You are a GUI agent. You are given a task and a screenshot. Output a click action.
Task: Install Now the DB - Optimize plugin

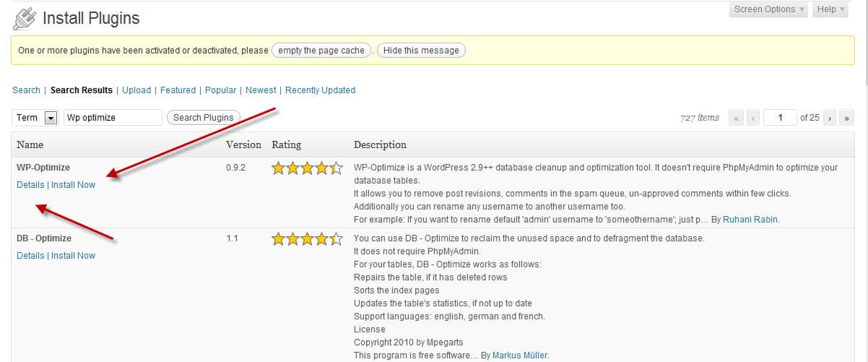(x=74, y=256)
